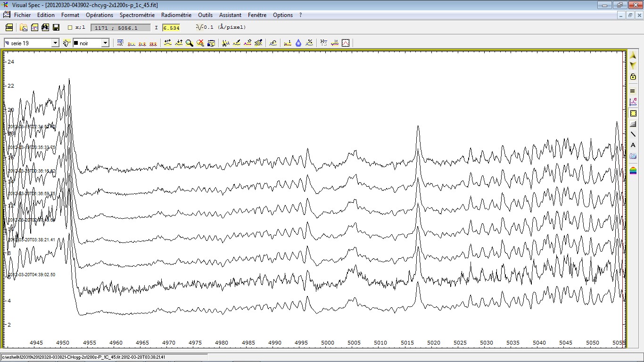The width and height of the screenshot is (644, 362).
Task: Click the magnifying glass zoom icon
Action: click(x=190, y=43)
